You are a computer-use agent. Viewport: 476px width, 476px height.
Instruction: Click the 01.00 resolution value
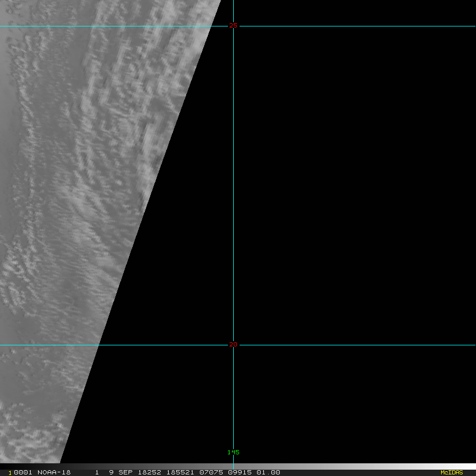(x=268, y=472)
